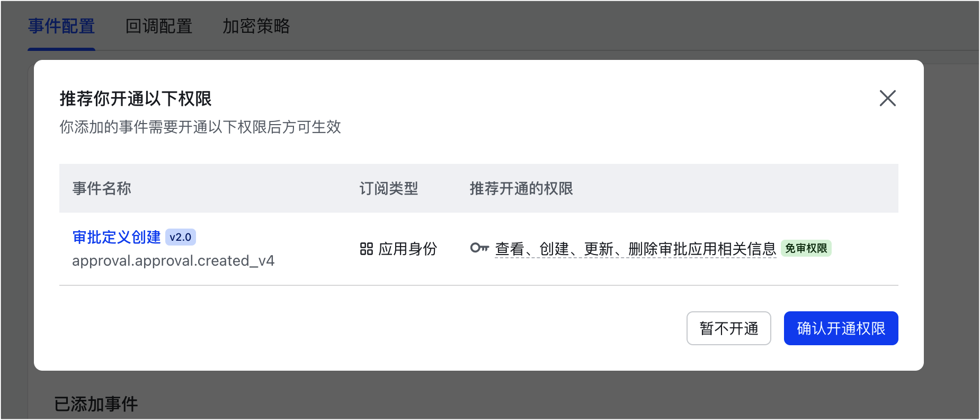Click the 事件名称 column header
The height and width of the screenshot is (420, 980).
[x=102, y=188]
